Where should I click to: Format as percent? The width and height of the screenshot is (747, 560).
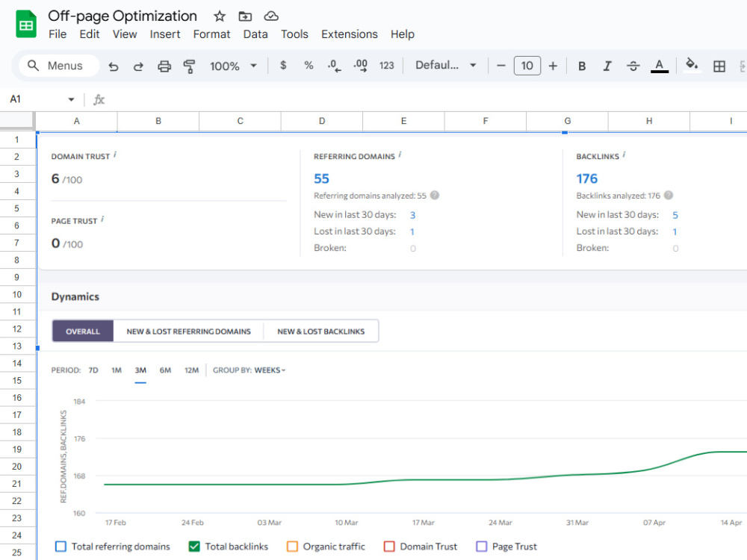[x=309, y=65]
